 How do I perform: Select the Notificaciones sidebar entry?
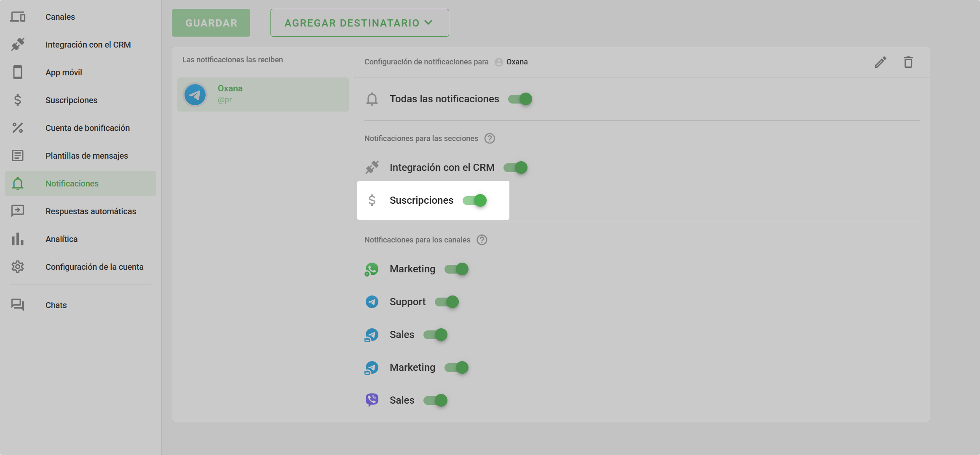click(80, 184)
